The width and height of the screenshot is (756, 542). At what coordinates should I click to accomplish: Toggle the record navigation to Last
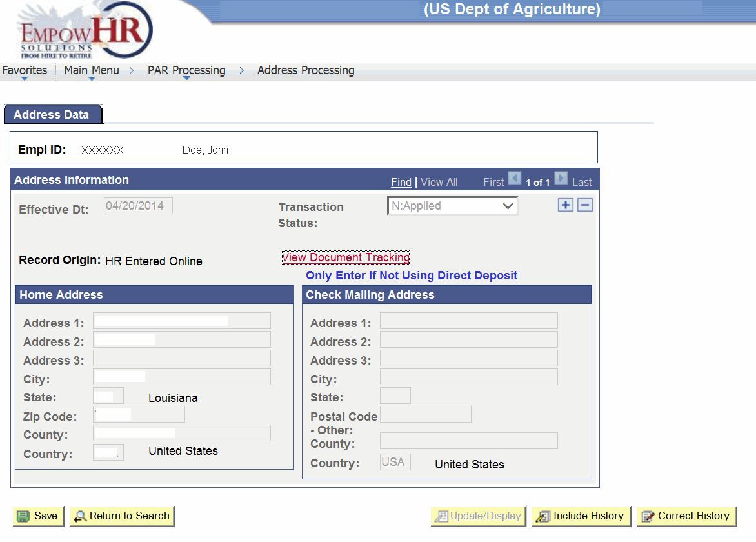pos(581,181)
